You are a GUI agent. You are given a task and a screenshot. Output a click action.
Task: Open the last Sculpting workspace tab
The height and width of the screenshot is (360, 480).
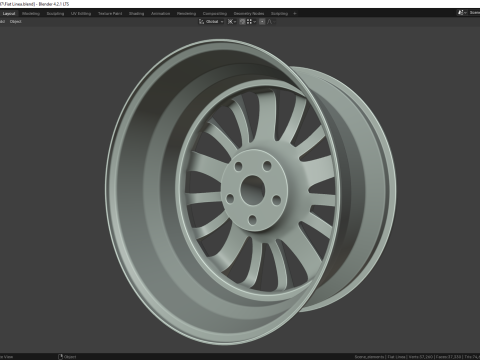(x=279, y=14)
